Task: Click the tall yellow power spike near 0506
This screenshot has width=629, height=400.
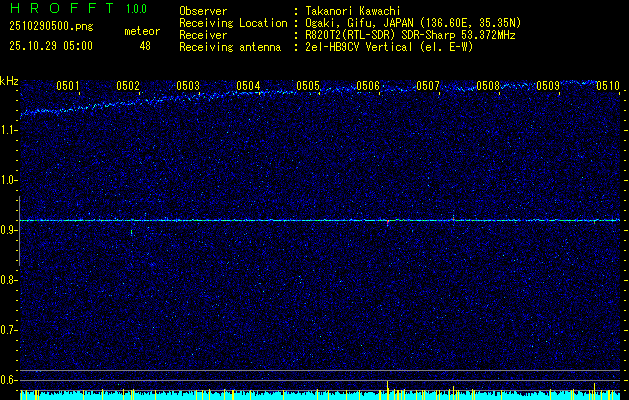Action: 388,390
